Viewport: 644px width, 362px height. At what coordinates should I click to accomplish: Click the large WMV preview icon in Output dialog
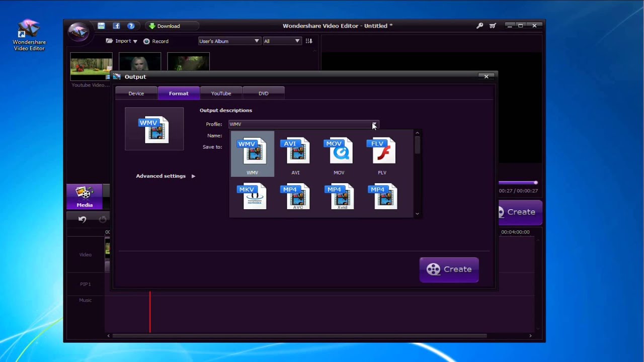[154, 129]
